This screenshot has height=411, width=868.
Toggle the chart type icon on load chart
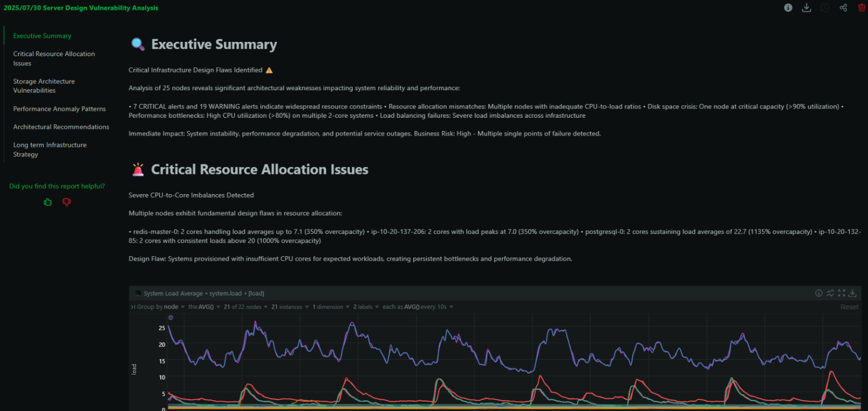pyautogui.click(x=830, y=293)
